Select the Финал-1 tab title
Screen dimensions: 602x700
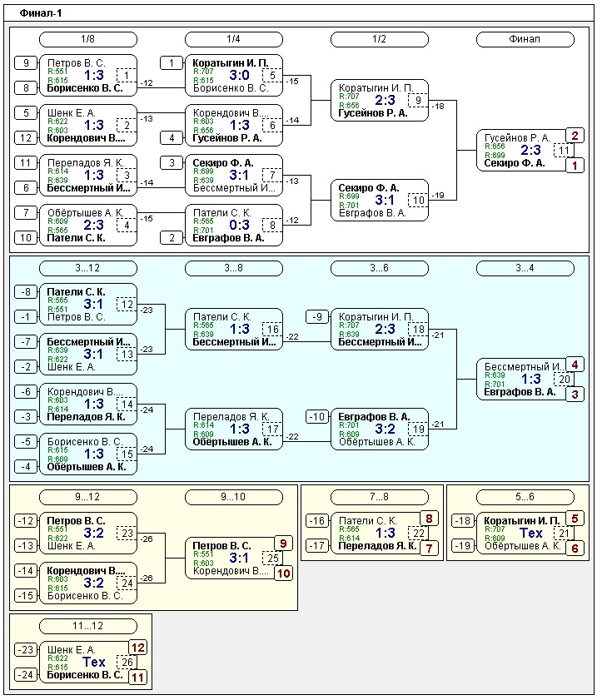pyautogui.click(x=40, y=13)
